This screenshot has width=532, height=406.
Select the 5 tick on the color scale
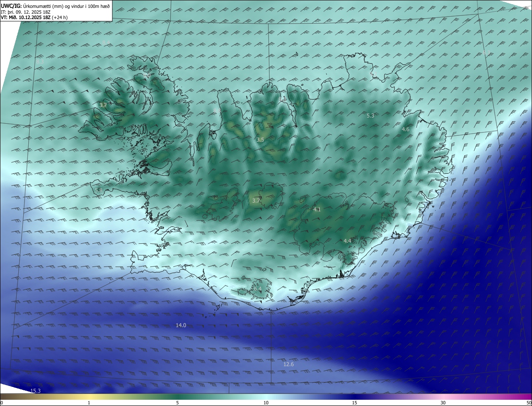(x=177, y=403)
